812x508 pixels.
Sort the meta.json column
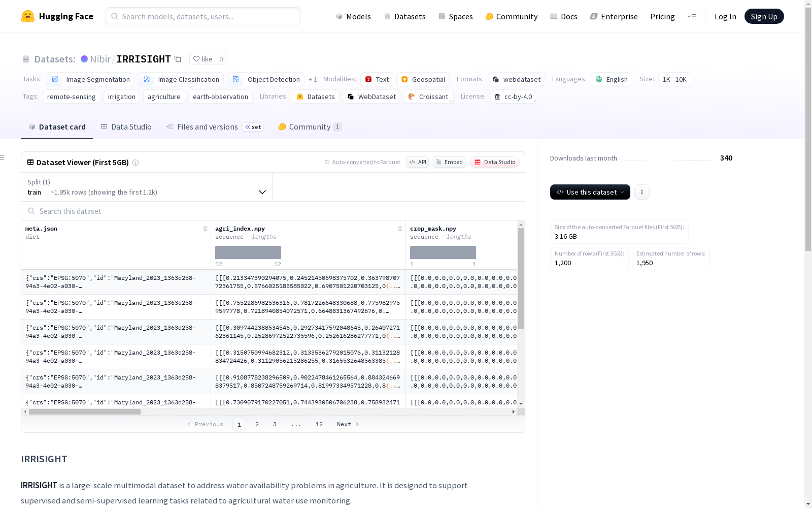point(205,229)
